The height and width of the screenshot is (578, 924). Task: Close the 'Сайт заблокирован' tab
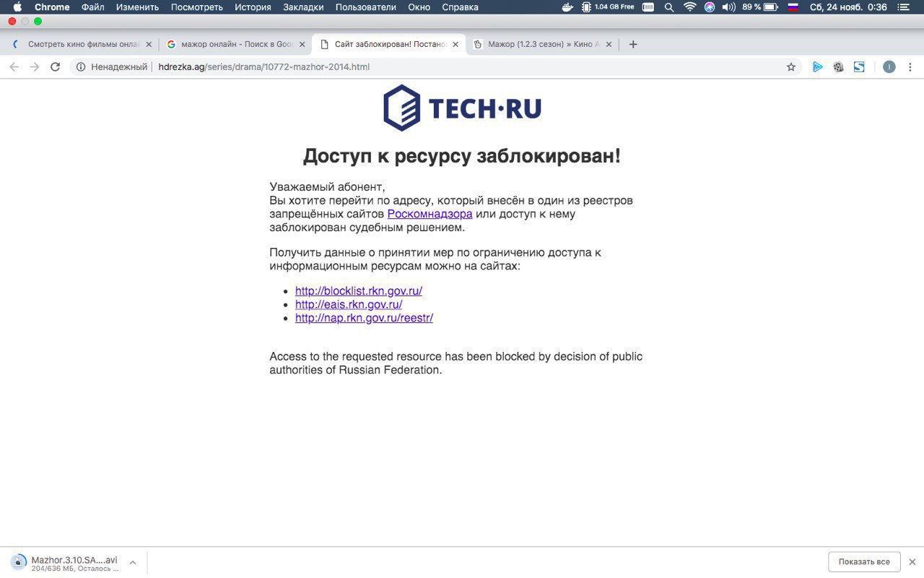[x=456, y=44]
